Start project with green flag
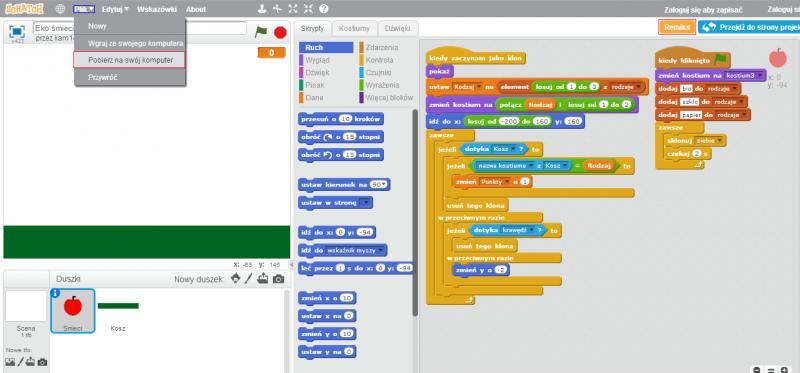This screenshot has width=800, height=373. coord(261,32)
